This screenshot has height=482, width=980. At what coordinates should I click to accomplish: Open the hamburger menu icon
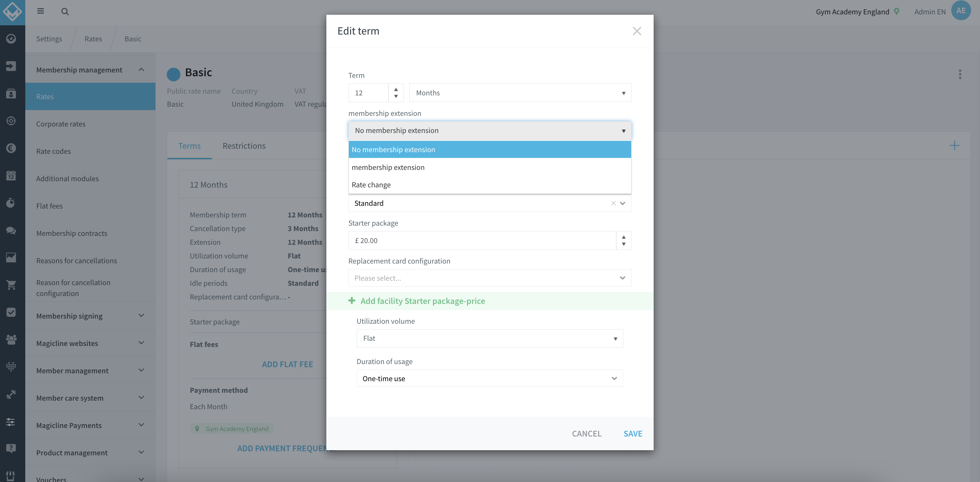(x=40, y=11)
